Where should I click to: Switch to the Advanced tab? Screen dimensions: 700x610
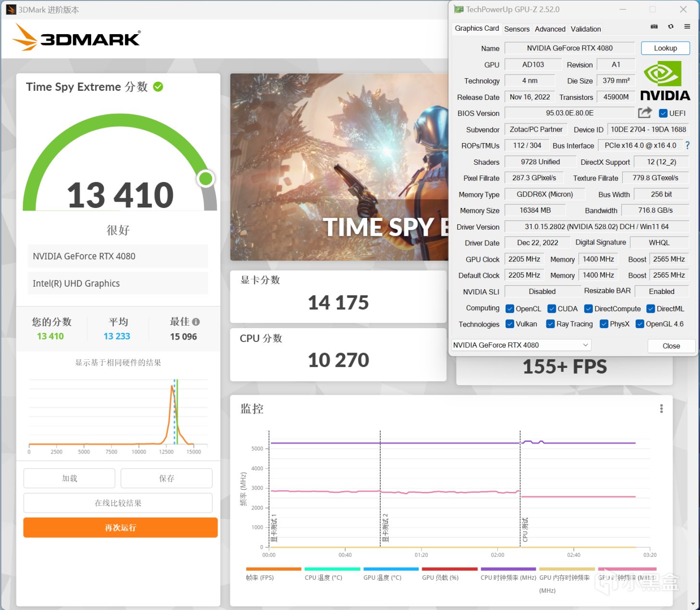point(550,29)
